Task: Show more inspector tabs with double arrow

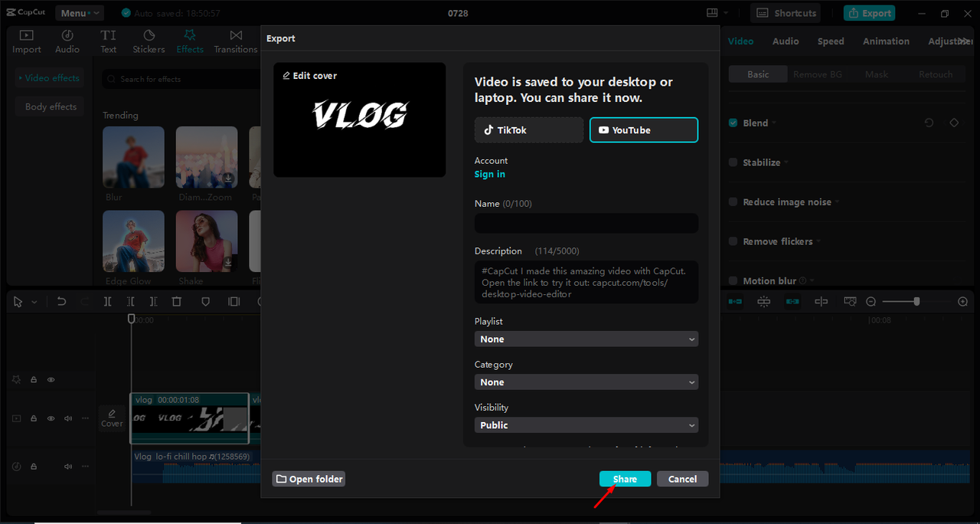Action: [x=963, y=41]
